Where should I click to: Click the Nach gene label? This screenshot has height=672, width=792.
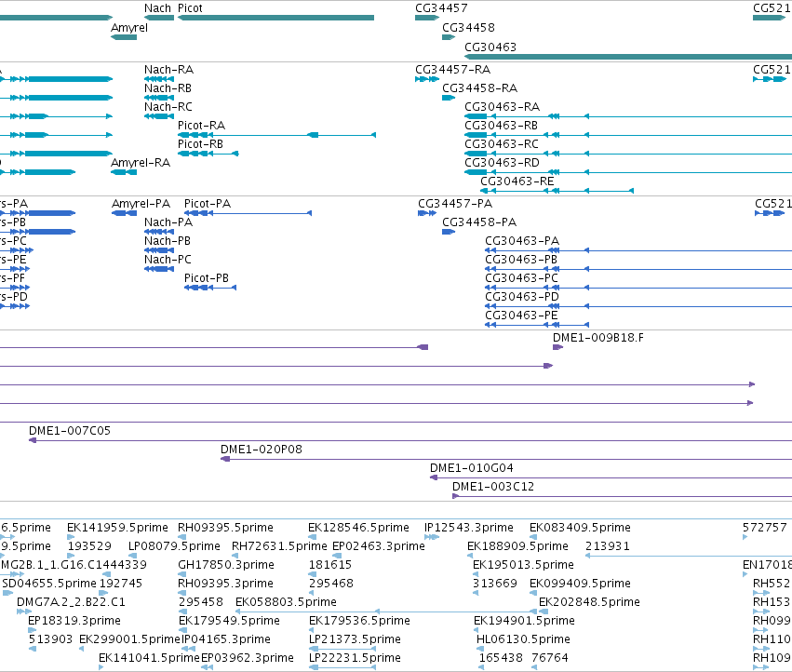pyautogui.click(x=157, y=8)
